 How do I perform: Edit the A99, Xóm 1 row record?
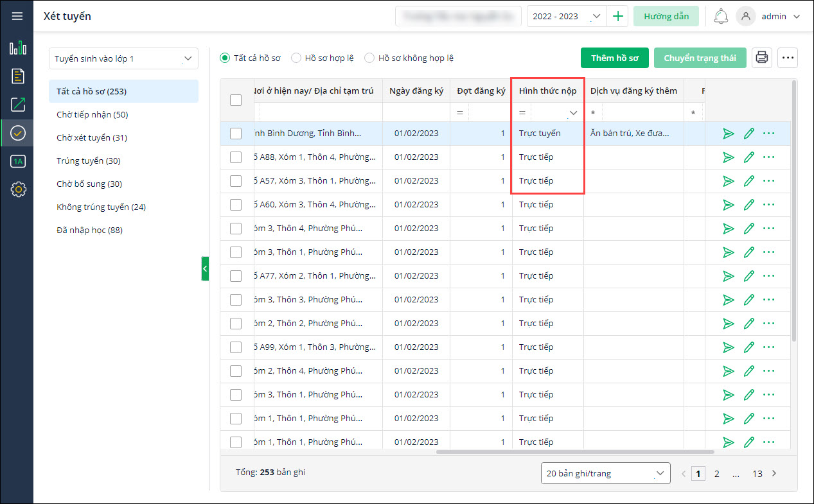click(x=748, y=347)
